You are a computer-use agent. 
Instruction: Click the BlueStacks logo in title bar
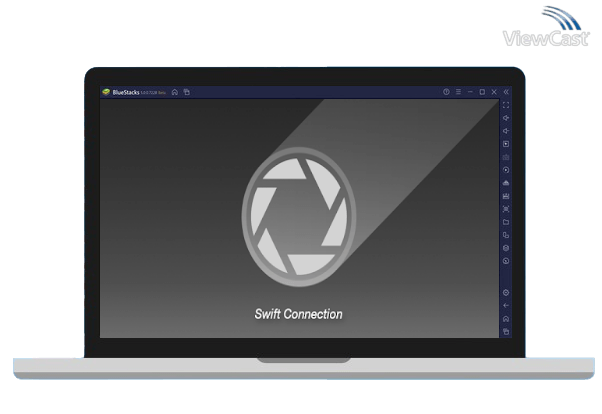(x=106, y=92)
